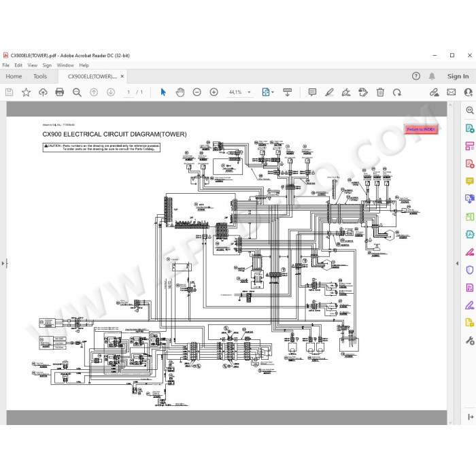Open the share with others icon

click(x=469, y=92)
